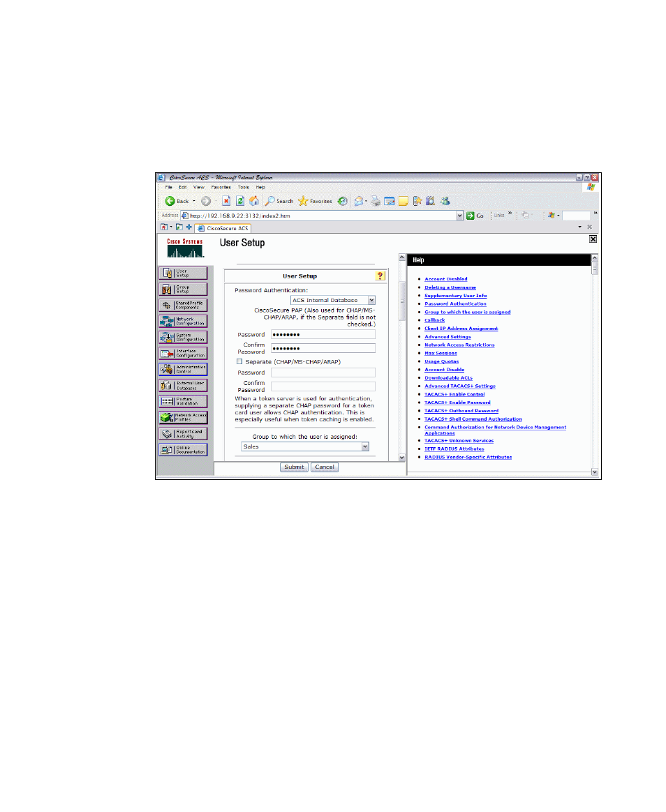Viewport: 666px width, 812px height.
Task: Open the Edit menu
Action: coord(183,188)
